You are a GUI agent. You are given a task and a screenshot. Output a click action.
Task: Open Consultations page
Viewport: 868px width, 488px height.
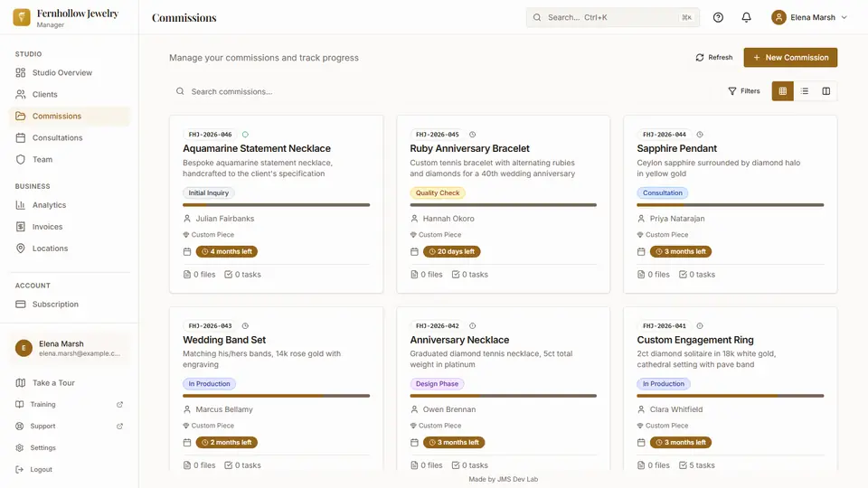click(70, 137)
